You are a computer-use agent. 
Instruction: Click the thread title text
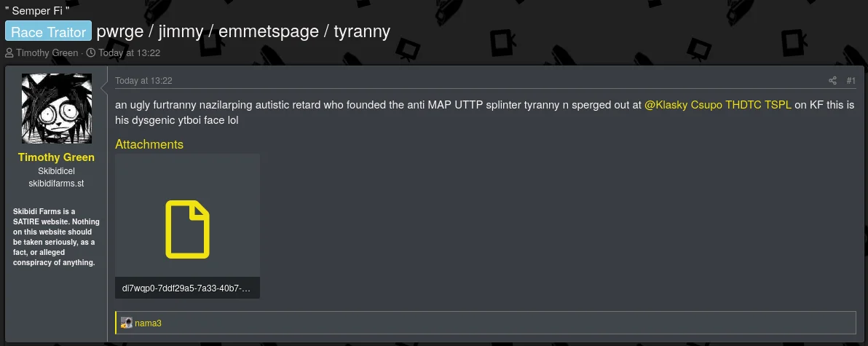point(243,31)
